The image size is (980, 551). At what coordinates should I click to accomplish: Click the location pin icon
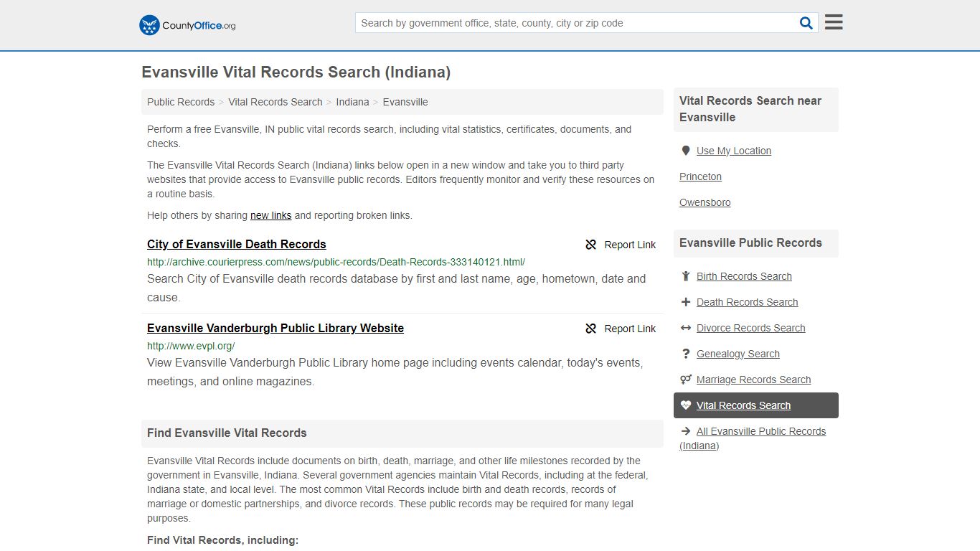tap(685, 151)
